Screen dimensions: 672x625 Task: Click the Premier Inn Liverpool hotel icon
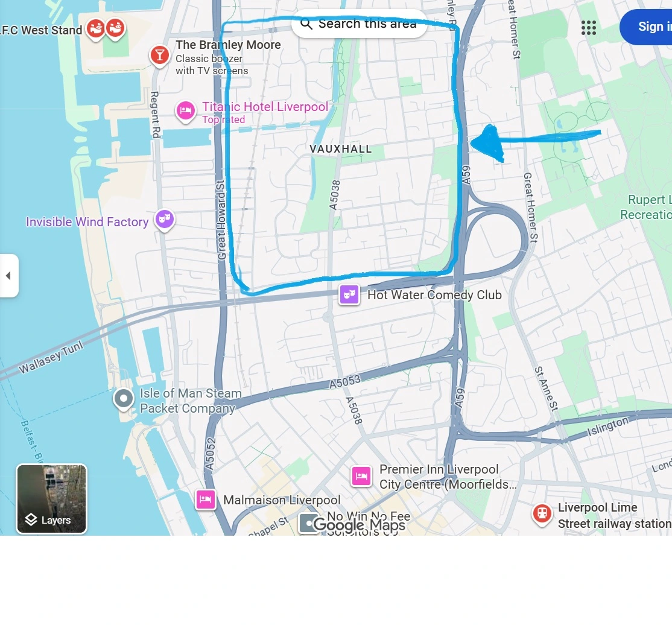[x=361, y=476]
